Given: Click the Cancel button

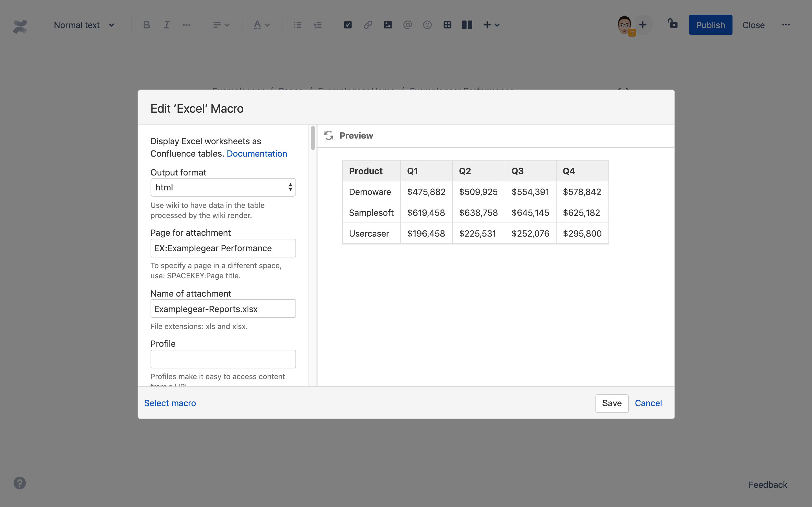Looking at the screenshot, I should click(648, 403).
